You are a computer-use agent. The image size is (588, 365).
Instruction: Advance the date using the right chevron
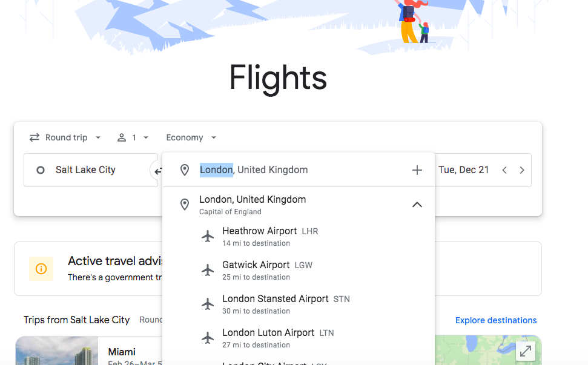pyautogui.click(x=521, y=170)
